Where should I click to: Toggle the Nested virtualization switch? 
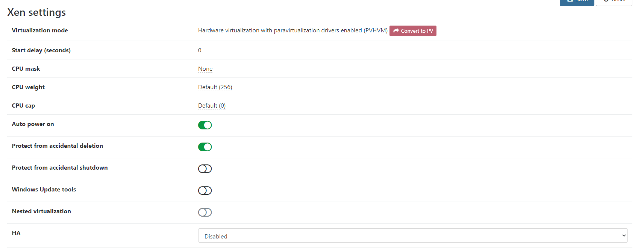[205, 212]
